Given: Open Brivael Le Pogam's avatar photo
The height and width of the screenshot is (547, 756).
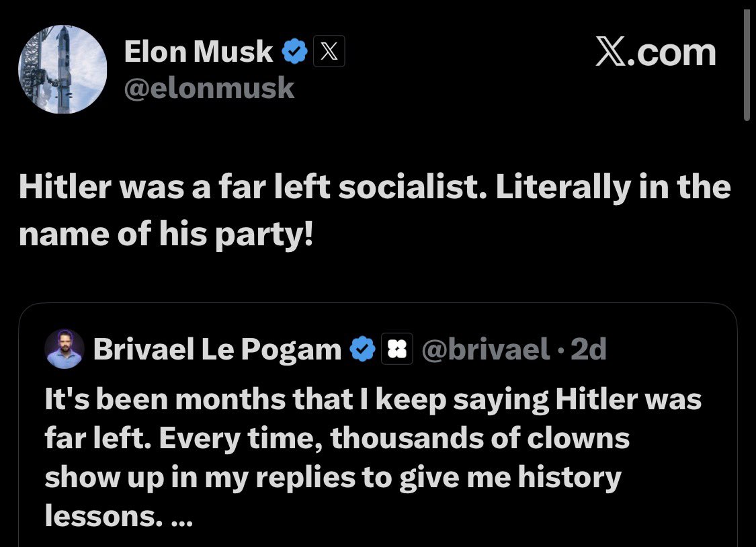Looking at the screenshot, I should pyautogui.click(x=65, y=349).
